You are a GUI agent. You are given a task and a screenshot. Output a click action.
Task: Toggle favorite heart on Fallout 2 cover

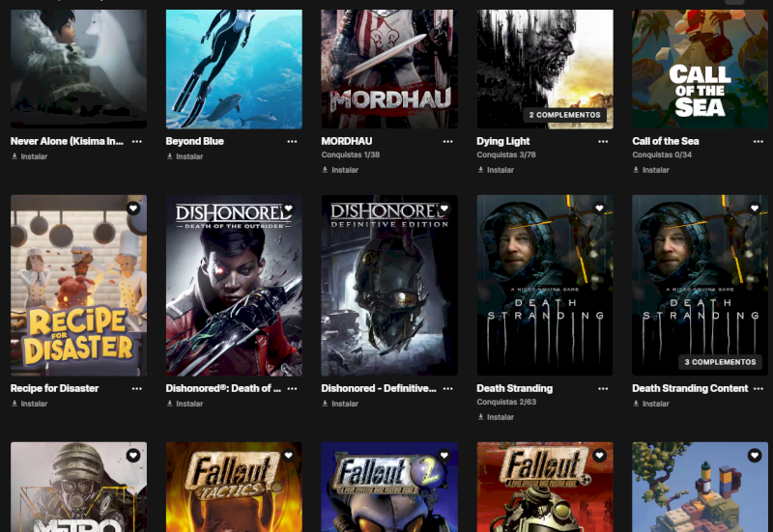(444, 456)
